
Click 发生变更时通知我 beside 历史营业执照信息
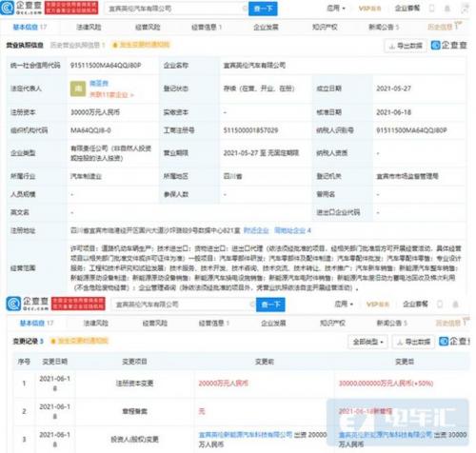point(141,45)
